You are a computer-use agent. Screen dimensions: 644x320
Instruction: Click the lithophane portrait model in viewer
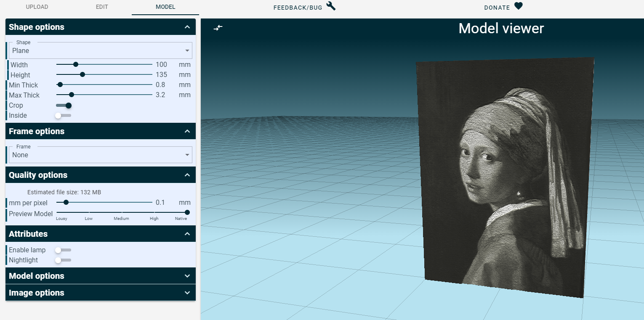(x=505, y=177)
